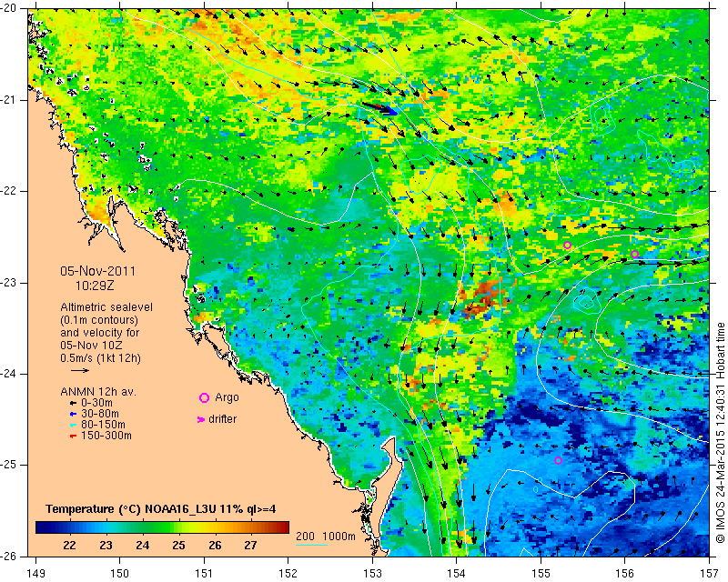Viewport: 728px width, 582px height.
Task: Click the date label 05-Nov-2011
Action: [x=97, y=271]
